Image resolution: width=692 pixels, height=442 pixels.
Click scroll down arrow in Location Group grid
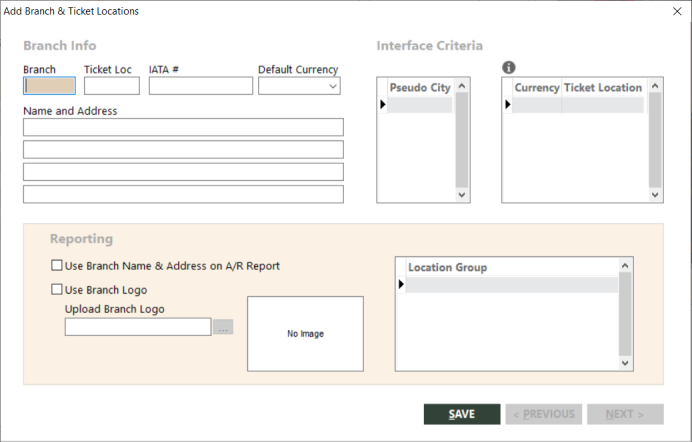click(625, 363)
